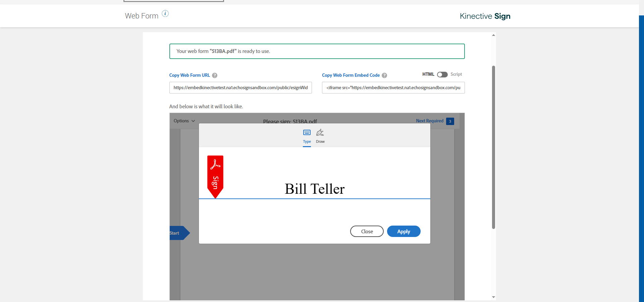This screenshot has height=302, width=644.
Task: Open help icon beside Copy Web Form URL
Action: coord(215,75)
